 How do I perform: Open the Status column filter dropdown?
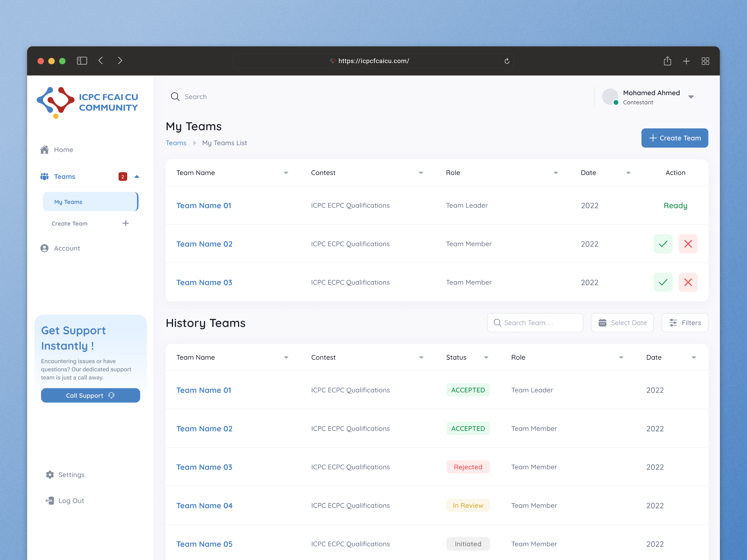pos(486,357)
